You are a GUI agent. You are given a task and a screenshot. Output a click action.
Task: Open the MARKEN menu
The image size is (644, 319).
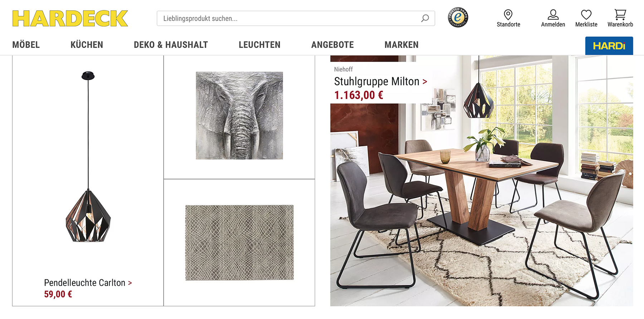pyautogui.click(x=401, y=45)
